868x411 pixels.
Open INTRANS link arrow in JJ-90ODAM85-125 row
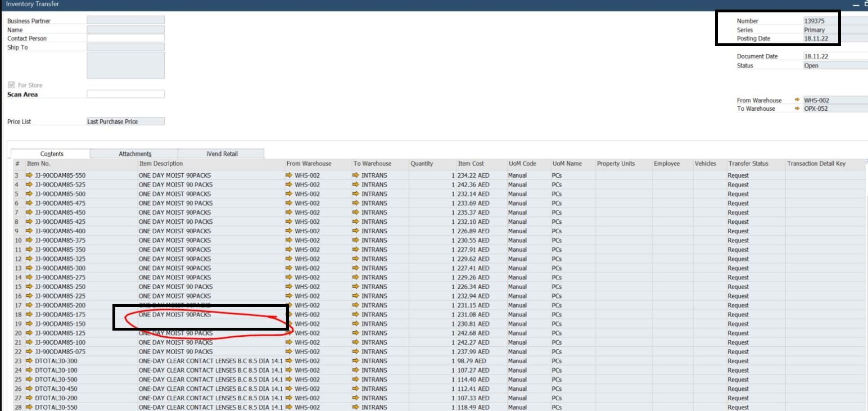[x=356, y=333]
